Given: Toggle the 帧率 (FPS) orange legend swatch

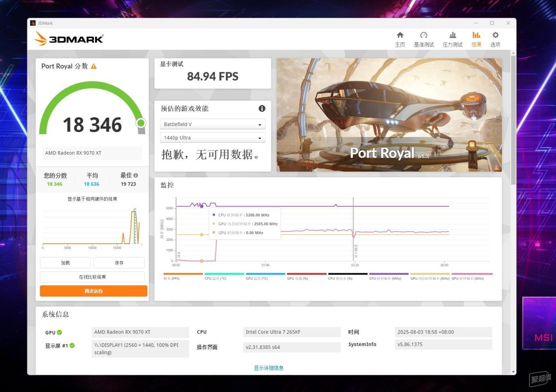Looking at the screenshot, I should coord(183,274).
